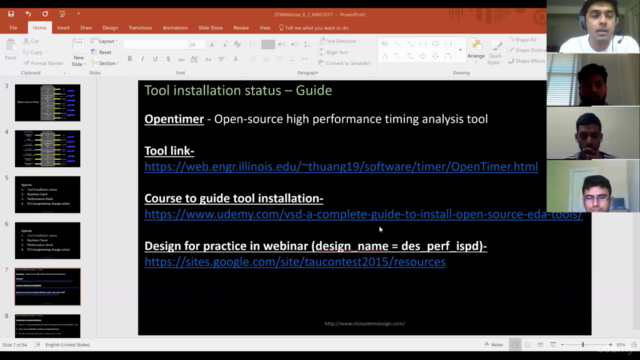Screen dimensions: 640x360
Task: Increase font size
Action: (x=212, y=44)
